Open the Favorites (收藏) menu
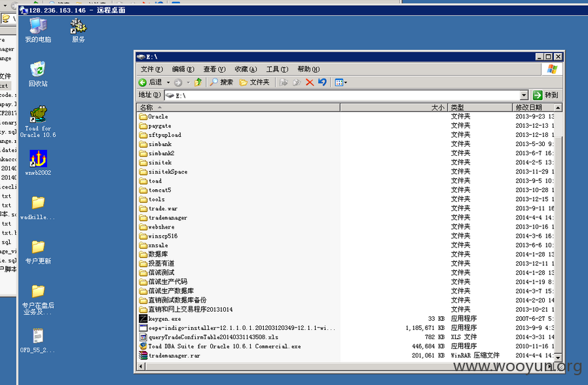The width and height of the screenshot is (588, 385). tap(246, 69)
